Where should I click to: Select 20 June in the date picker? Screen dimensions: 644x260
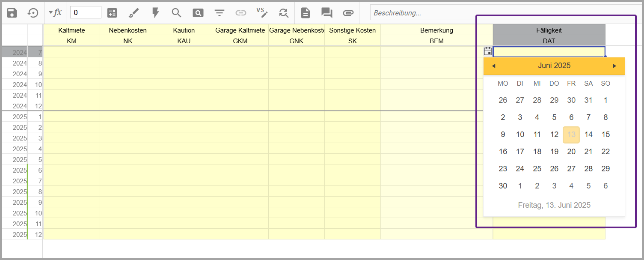571,152
